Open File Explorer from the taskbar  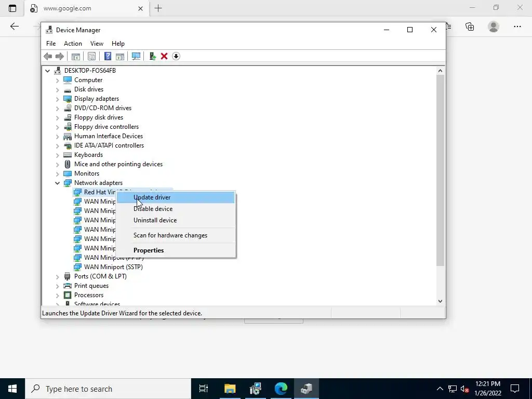[x=230, y=389]
